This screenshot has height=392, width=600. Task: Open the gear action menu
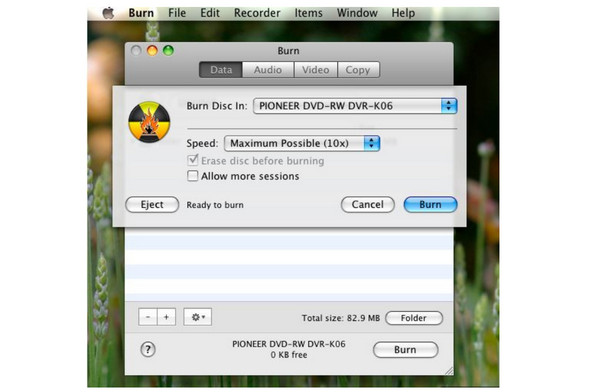point(197,317)
